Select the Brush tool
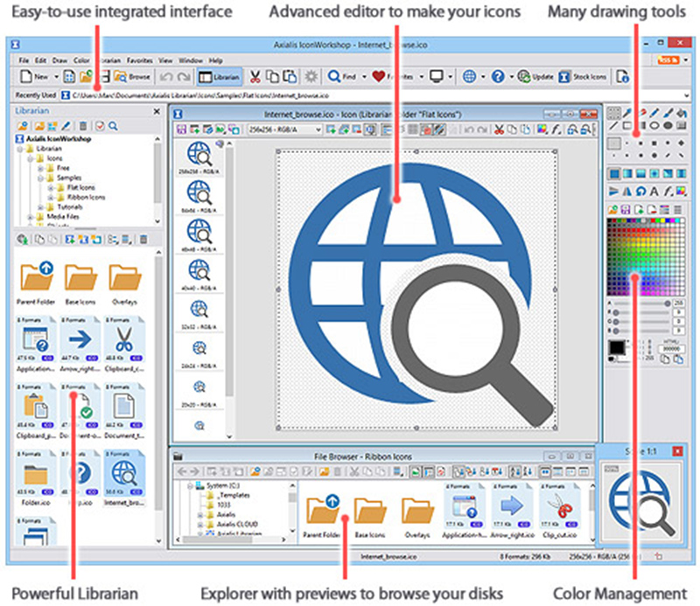Screen dimensions: 700x606 point(668,113)
